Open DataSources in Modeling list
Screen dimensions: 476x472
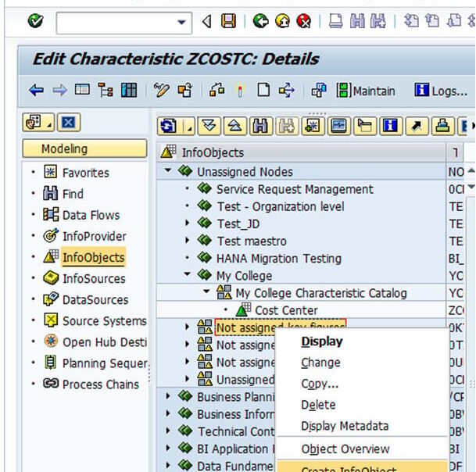click(x=95, y=300)
